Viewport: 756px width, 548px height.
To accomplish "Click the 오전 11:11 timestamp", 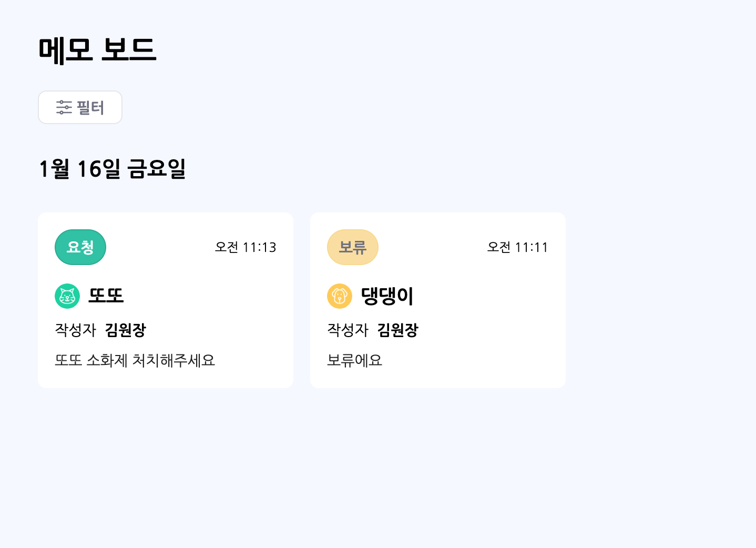I will [x=518, y=247].
